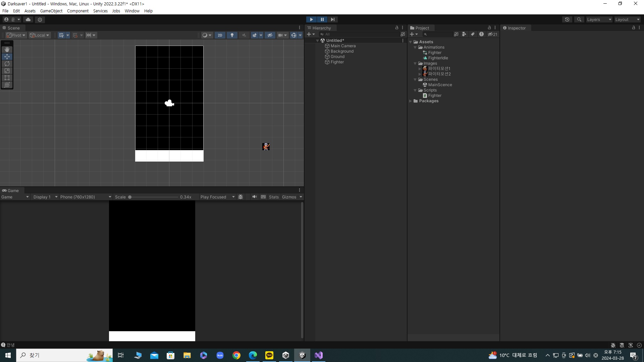
Task: Open the GameObject menu
Action: tap(51, 11)
